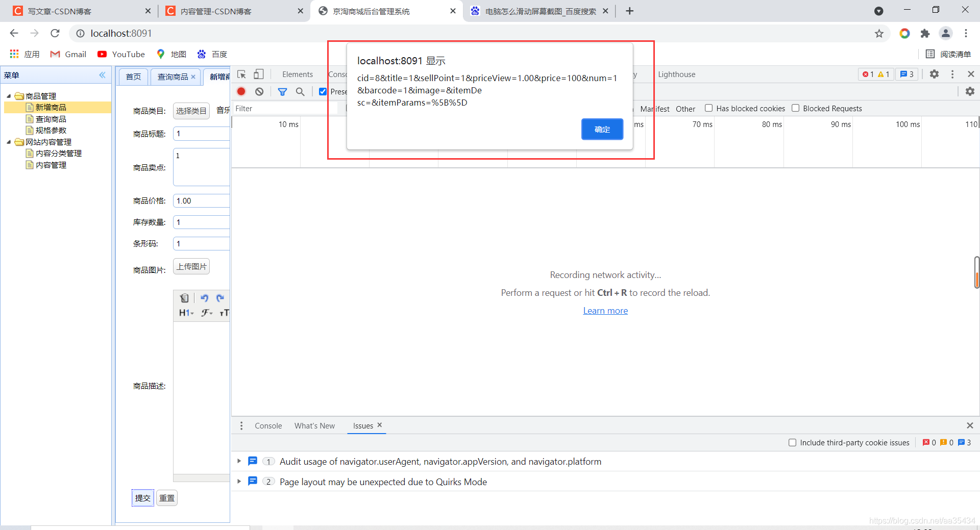The image size is (980, 530).
Task: Click 确定 in the alert dialog
Action: (x=602, y=129)
